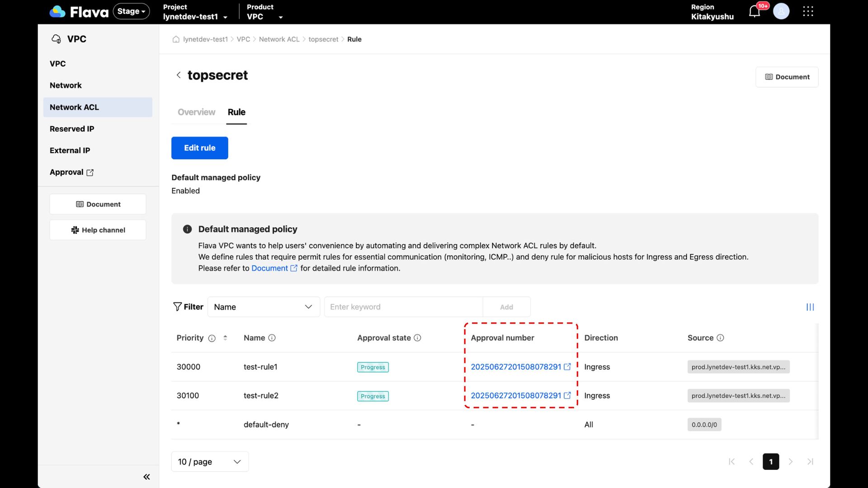
Task: Select the Region Kitakyushu selector
Action: (712, 12)
